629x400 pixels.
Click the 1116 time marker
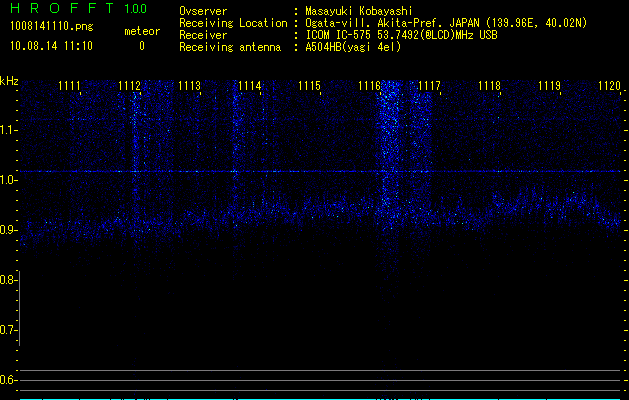pos(369,86)
